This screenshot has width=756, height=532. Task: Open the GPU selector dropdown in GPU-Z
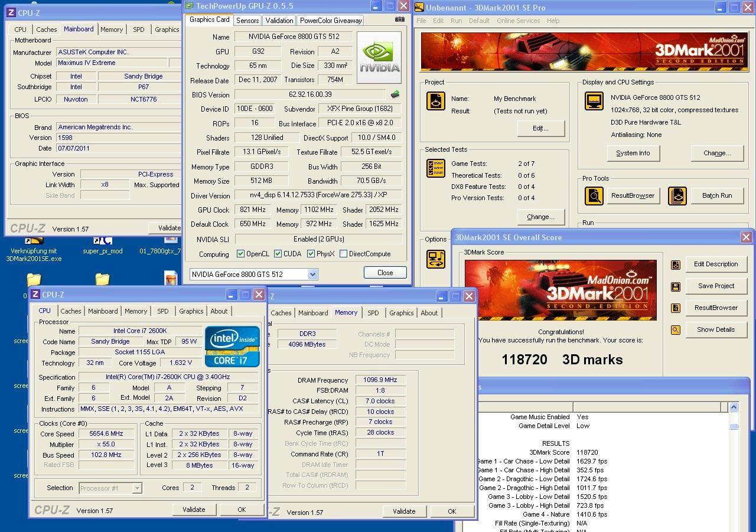pyautogui.click(x=312, y=274)
